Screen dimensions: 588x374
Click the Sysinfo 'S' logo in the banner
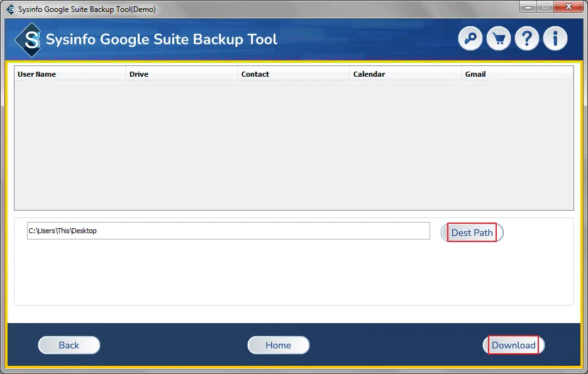[x=28, y=39]
